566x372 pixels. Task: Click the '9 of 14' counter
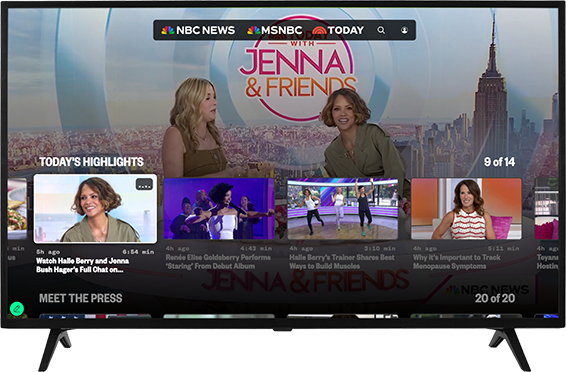click(499, 162)
